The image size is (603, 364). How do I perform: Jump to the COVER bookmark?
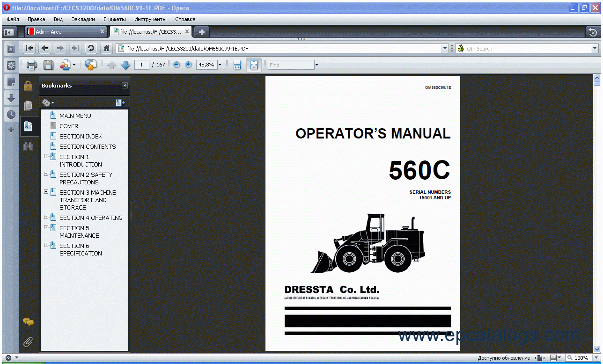point(69,126)
